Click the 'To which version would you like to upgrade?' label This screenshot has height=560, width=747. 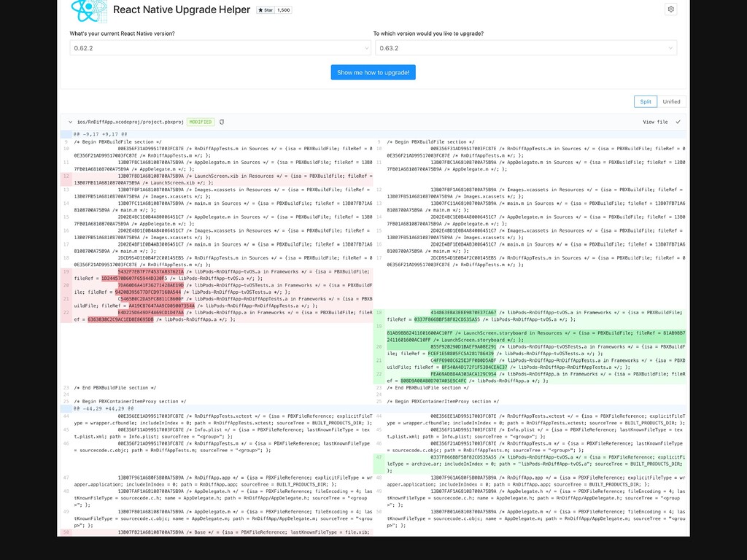(428, 34)
